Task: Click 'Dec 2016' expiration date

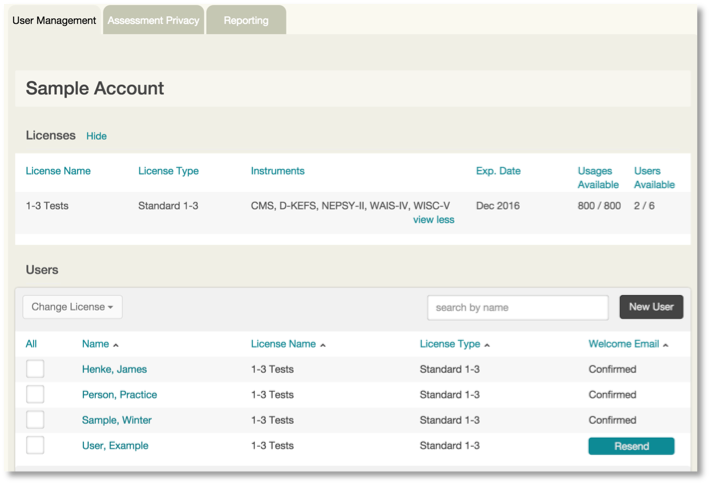Action: (498, 206)
